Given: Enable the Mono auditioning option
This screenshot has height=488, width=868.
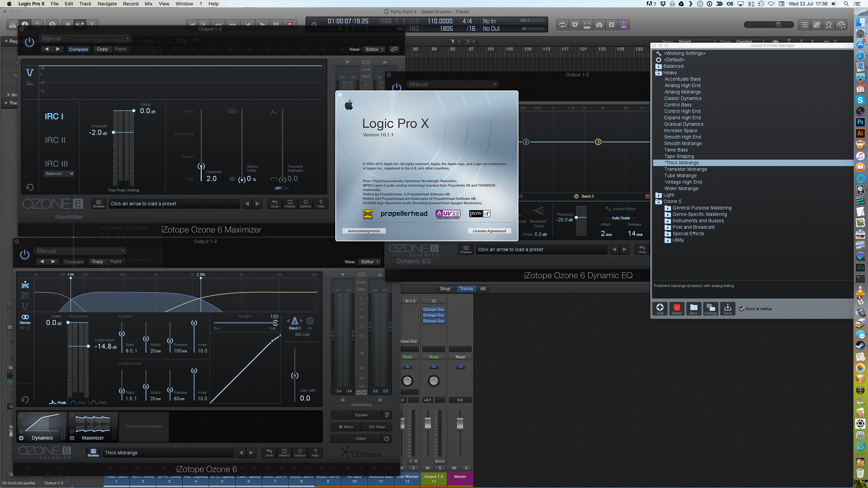Looking at the screenshot, I should coord(346,427).
